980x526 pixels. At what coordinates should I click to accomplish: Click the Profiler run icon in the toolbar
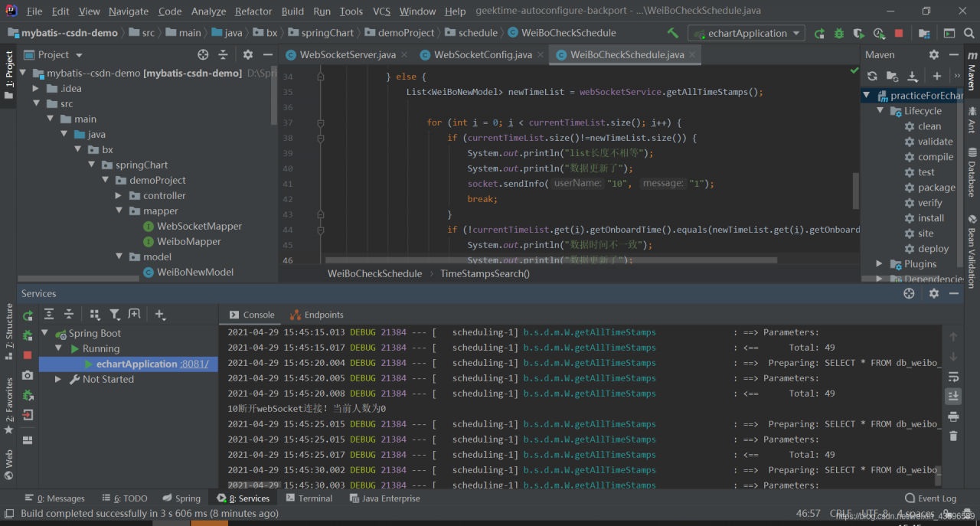tap(879, 33)
